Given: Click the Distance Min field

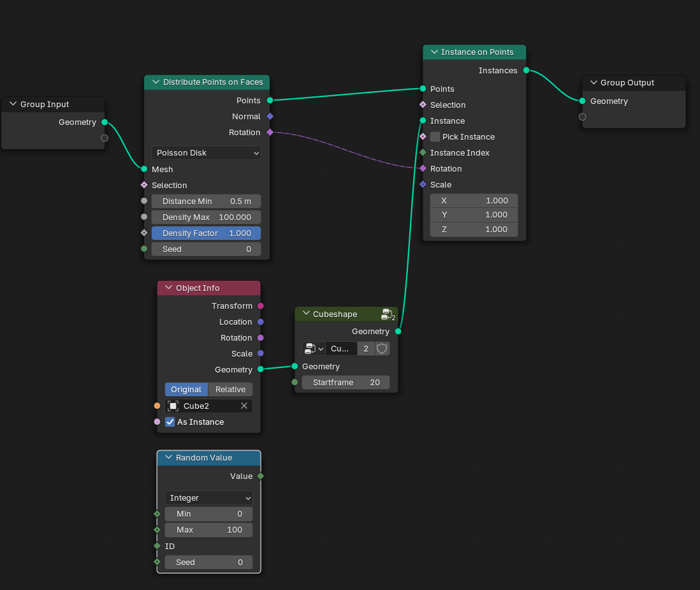Looking at the screenshot, I should [x=207, y=201].
